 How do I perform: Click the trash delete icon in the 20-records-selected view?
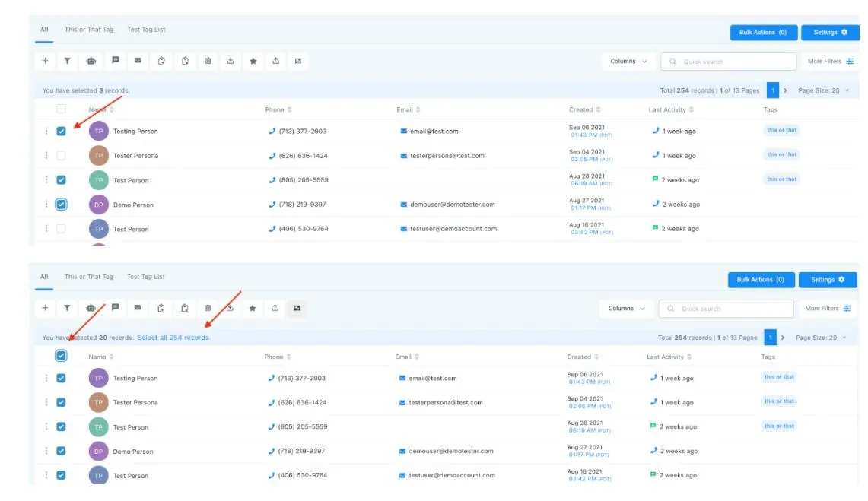pyautogui.click(x=208, y=308)
